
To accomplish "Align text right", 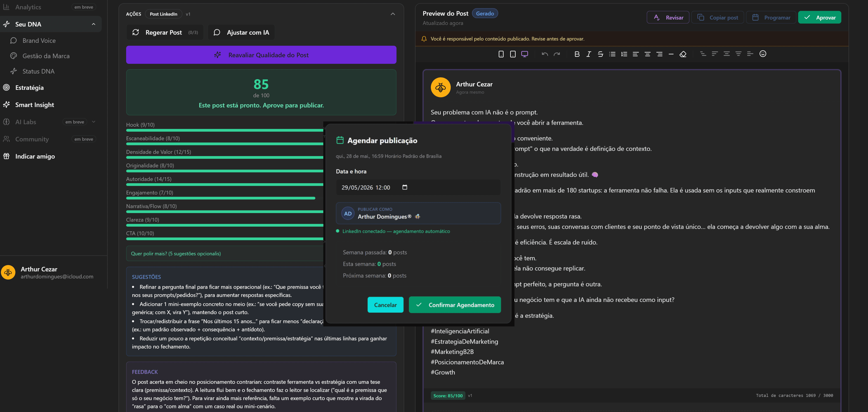I will (x=659, y=54).
